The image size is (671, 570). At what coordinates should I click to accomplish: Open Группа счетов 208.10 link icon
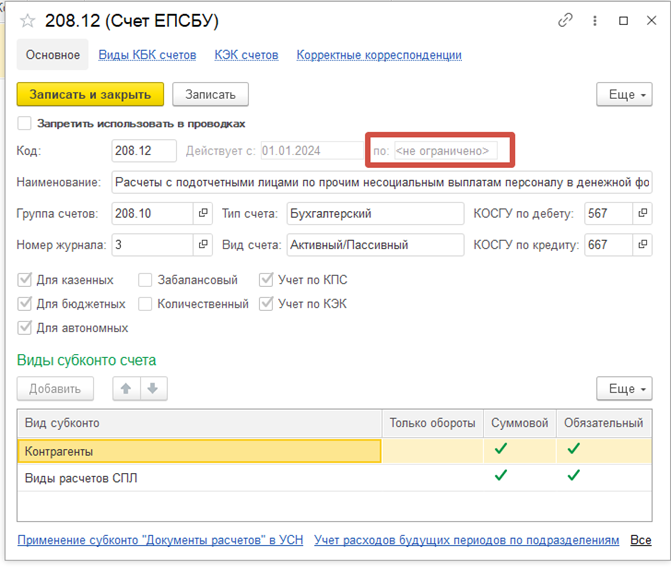pyautogui.click(x=203, y=213)
